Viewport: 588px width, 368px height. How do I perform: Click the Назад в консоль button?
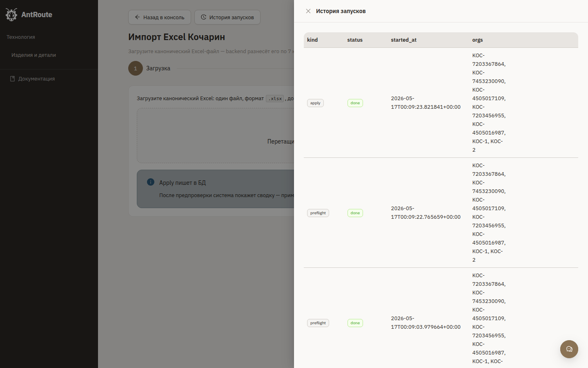(x=160, y=17)
